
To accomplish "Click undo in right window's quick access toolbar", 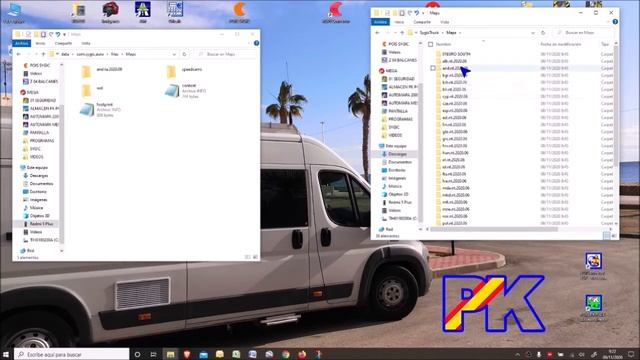I will (x=416, y=13).
